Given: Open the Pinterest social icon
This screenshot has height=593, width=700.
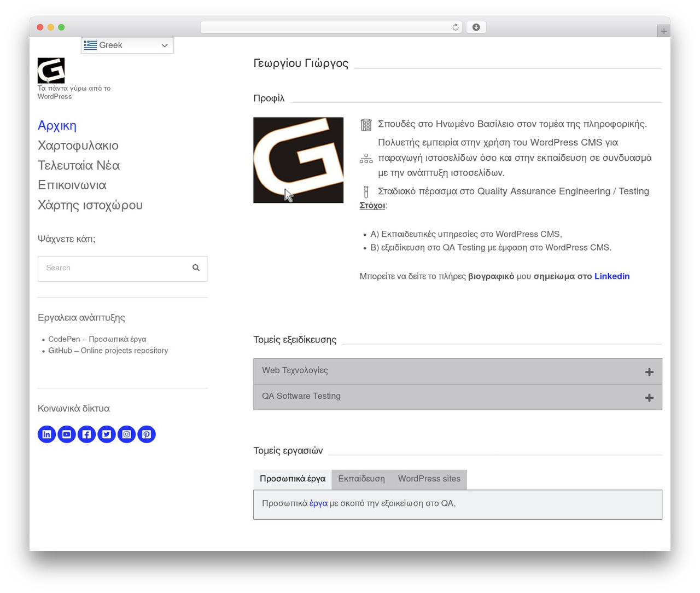Looking at the screenshot, I should click(147, 434).
